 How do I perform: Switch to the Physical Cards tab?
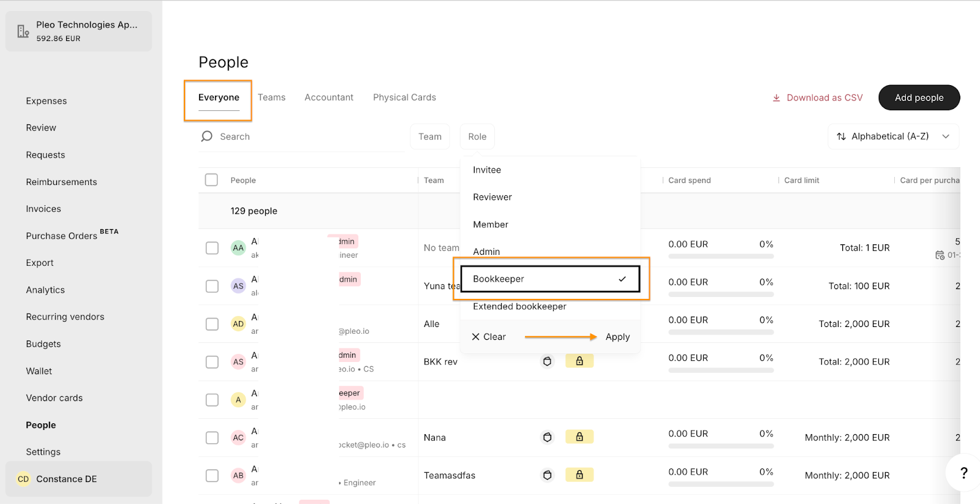pyautogui.click(x=404, y=97)
